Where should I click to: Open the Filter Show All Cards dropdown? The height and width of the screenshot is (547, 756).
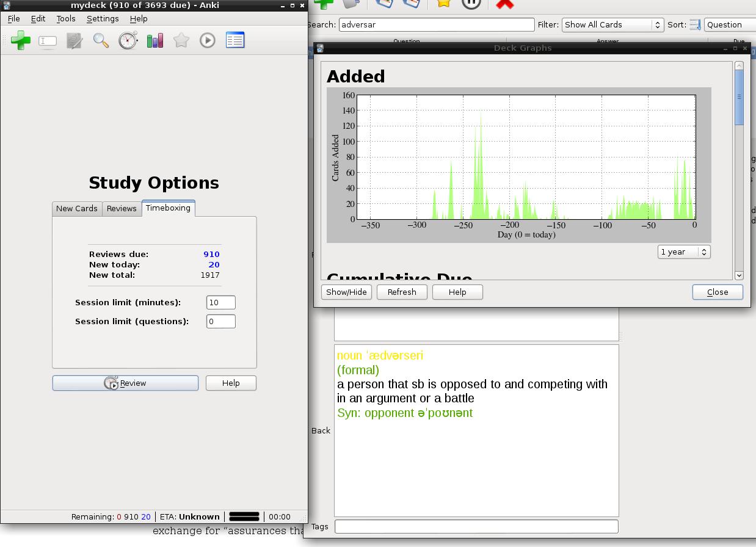[x=612, y=24]
